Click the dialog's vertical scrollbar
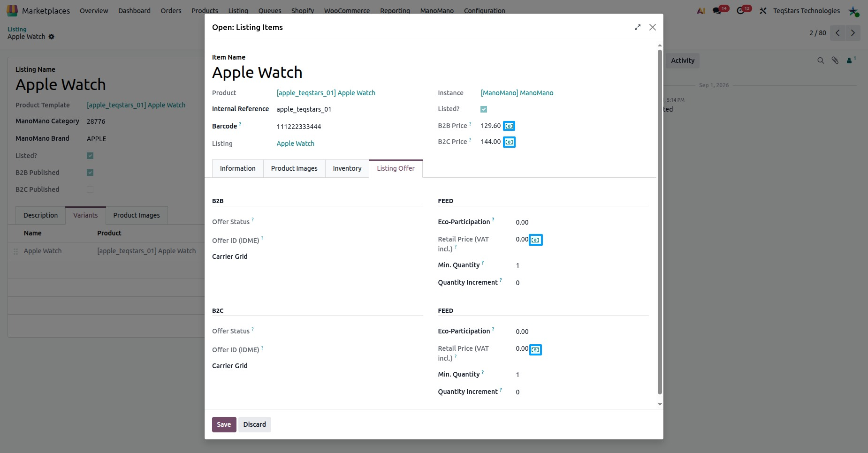The height and width of the screenshot is (453, 868). [660, 222]
